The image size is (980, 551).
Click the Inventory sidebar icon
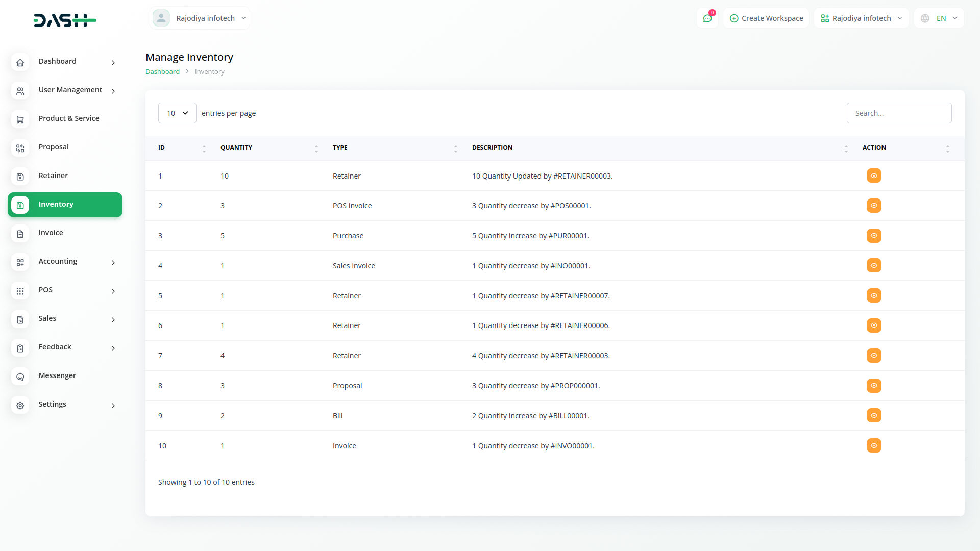20,205
